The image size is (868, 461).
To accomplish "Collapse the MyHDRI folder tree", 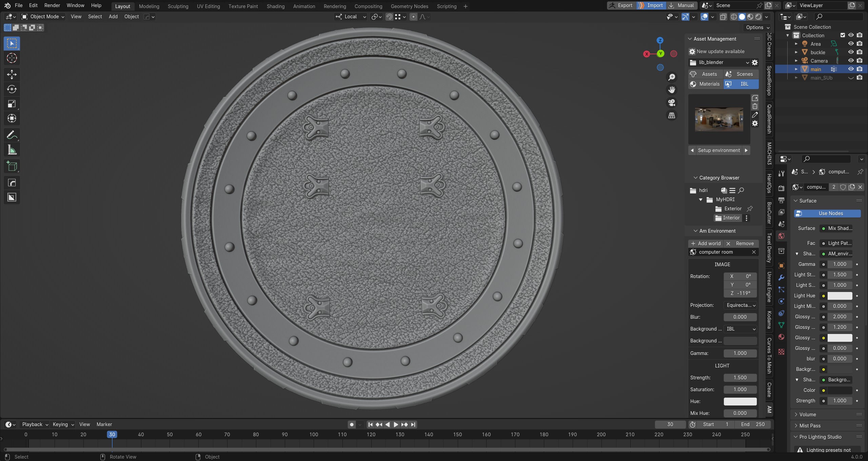I will 701,200.
